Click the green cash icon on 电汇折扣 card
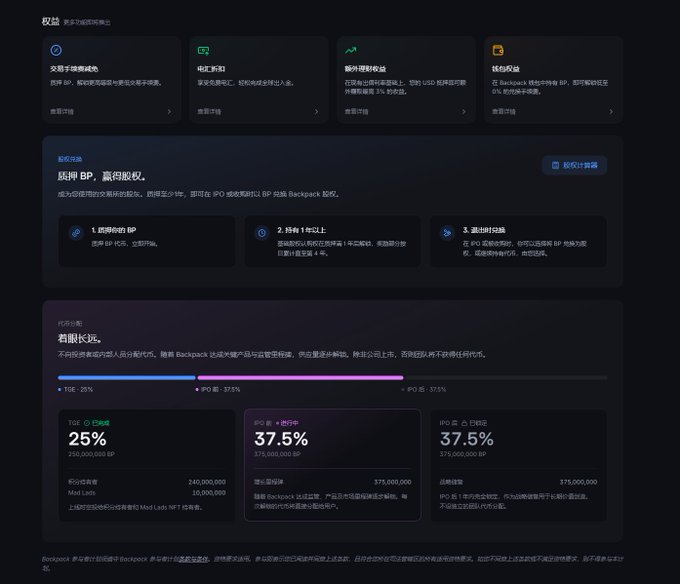Screen dimensions: 680x584 (203, 51)
